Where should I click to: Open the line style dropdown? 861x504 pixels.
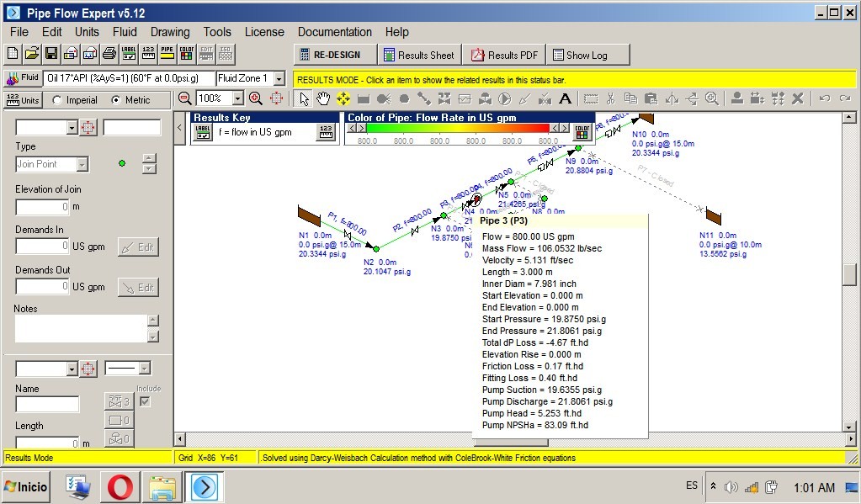coord(144,369)
